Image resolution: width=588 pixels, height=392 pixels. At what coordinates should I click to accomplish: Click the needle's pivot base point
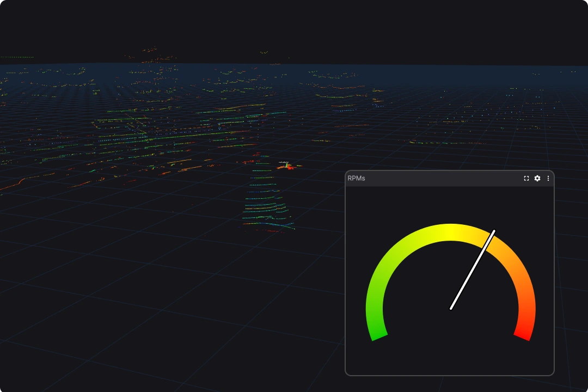pos(451,308)
